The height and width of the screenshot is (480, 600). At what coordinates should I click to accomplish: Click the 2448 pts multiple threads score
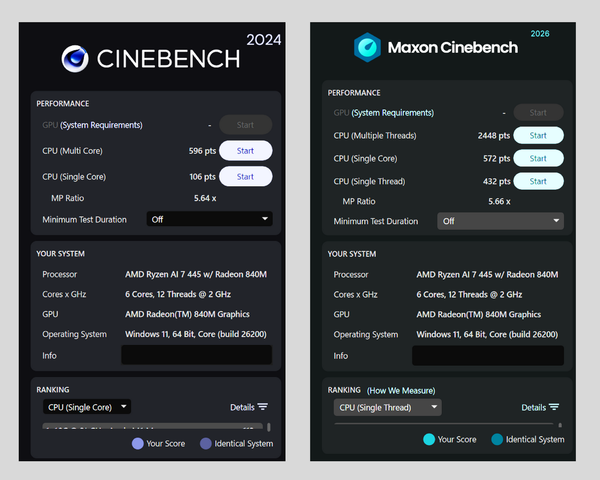coord(494,136)
